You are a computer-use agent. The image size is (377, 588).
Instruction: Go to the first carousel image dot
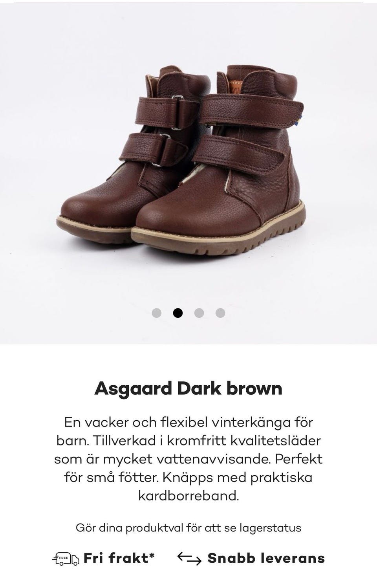(157, 313)
